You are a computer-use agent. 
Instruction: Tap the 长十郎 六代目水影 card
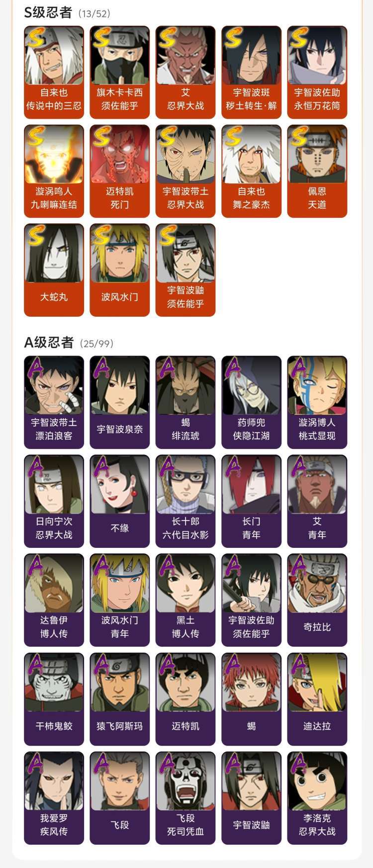pyautogui.click(x=185, y=501)
